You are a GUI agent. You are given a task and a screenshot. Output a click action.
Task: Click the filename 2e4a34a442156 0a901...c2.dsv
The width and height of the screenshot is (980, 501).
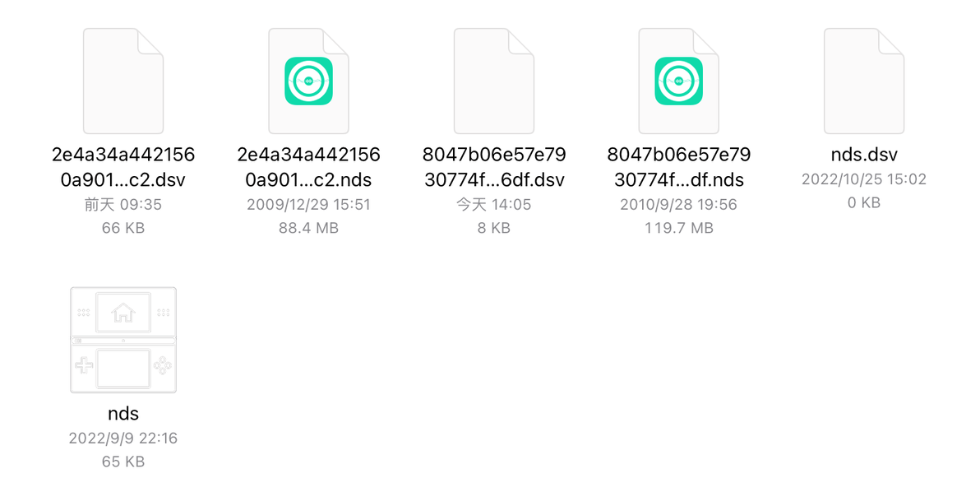coord(123,167)
